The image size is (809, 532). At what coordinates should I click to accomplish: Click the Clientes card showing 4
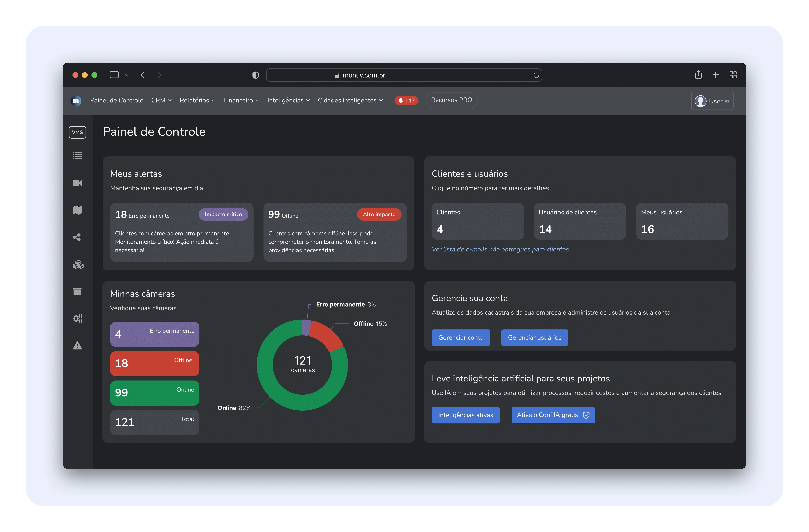pos(477,221)
